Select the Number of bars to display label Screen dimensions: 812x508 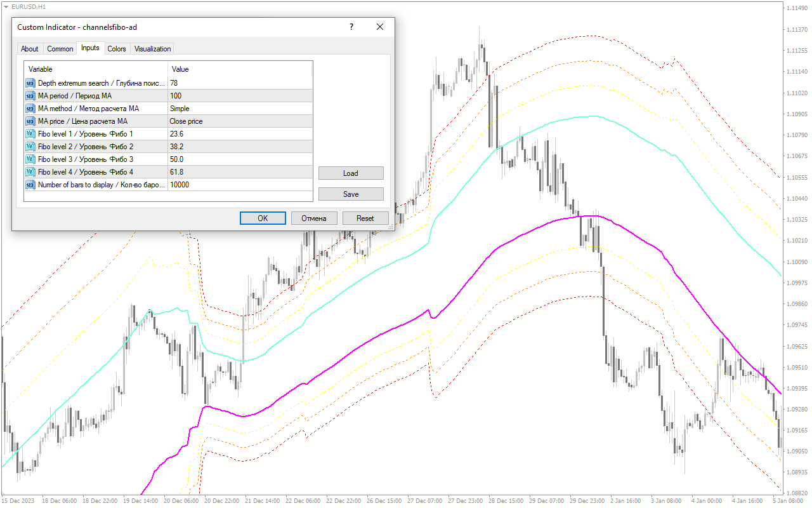coord(101,185)
